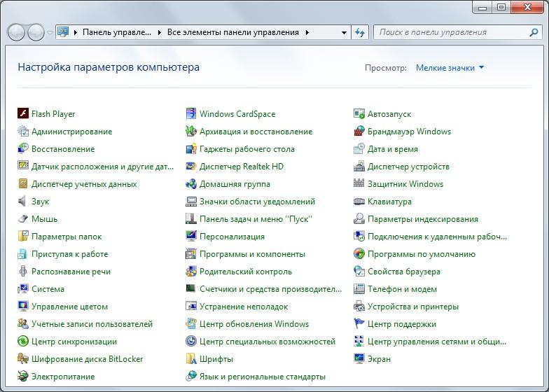549x392 pixels.
Task: Open Программы по умолчанию link
Action: coord(422,253)
